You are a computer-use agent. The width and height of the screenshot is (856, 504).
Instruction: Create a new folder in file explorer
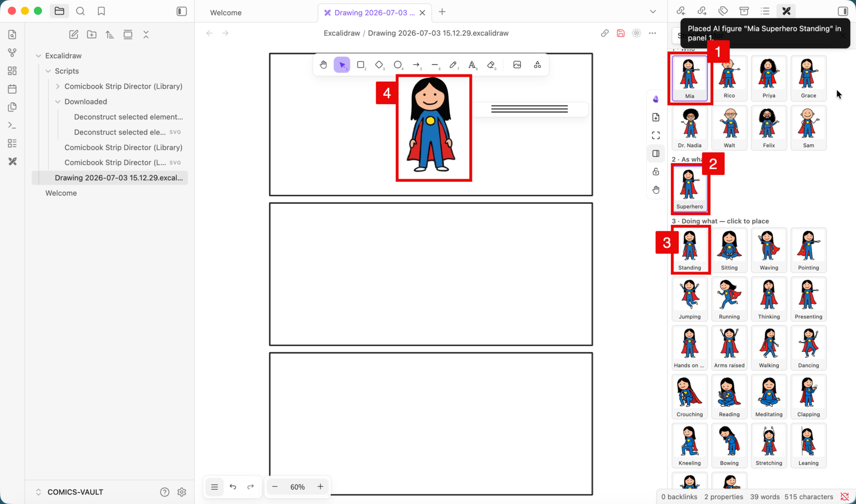tap(92, 34)
